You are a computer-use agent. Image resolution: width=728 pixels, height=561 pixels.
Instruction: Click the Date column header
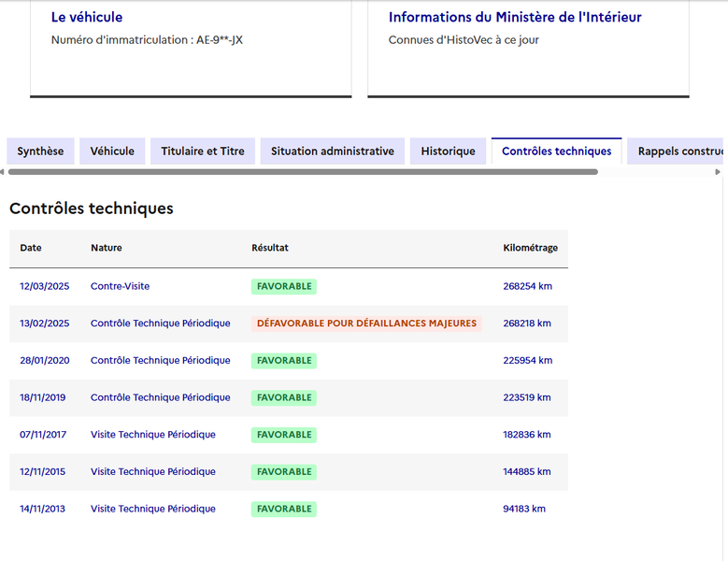point(31,248)
